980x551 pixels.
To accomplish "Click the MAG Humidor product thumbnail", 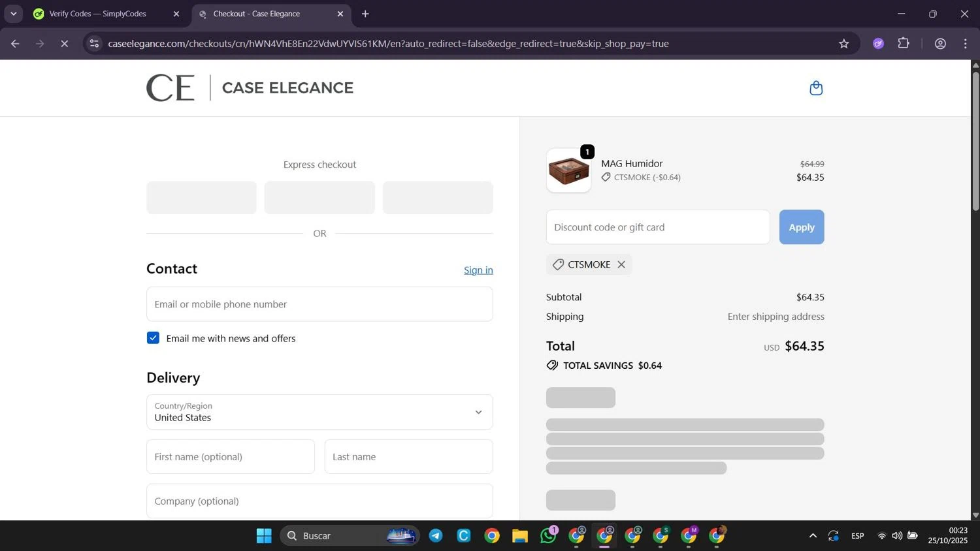I will (x=568, y=171).
